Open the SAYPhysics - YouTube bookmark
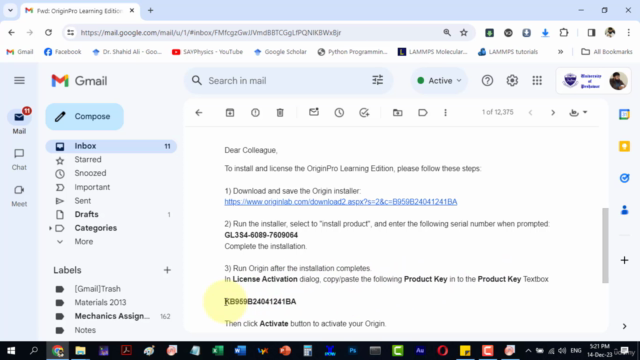The height and width of the screenshot is (360, 640). tap(207, 52)
